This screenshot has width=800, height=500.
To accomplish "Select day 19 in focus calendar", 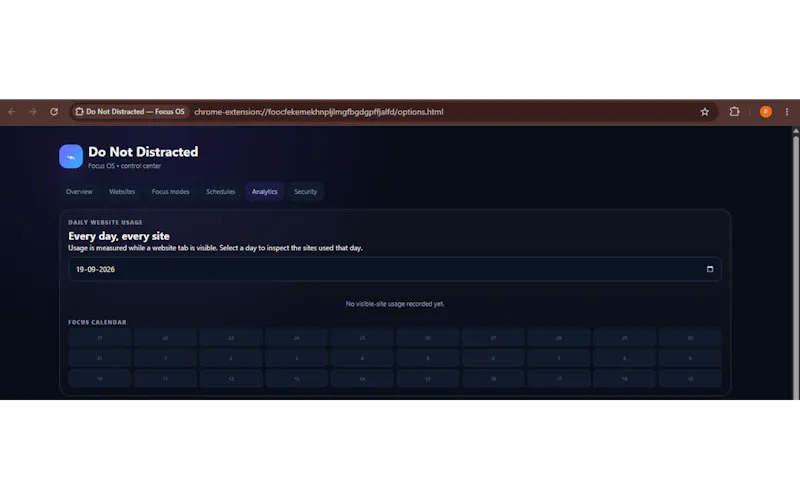I will coord(690,379).
